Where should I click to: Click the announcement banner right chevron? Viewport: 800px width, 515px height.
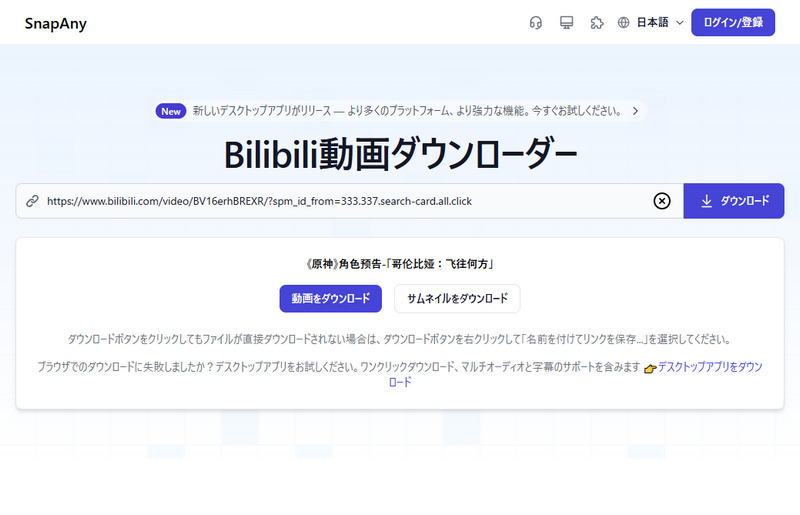[635, 111]
